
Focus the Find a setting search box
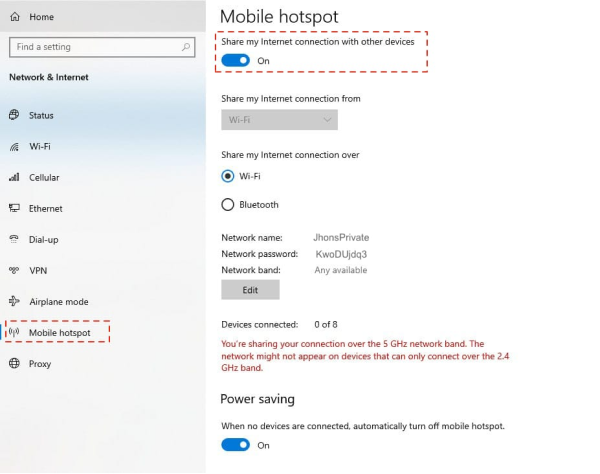click(102, 47)
